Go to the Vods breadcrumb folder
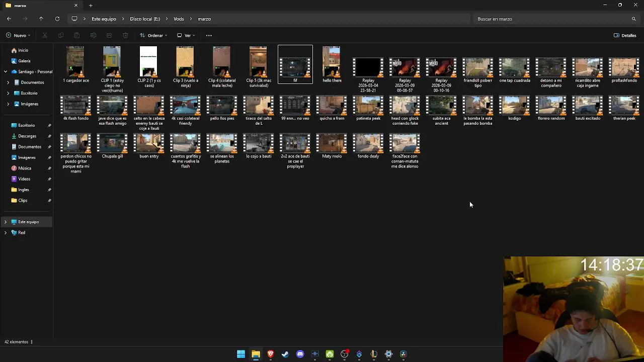This screenshot has width=644, height=362. (179, 19)
